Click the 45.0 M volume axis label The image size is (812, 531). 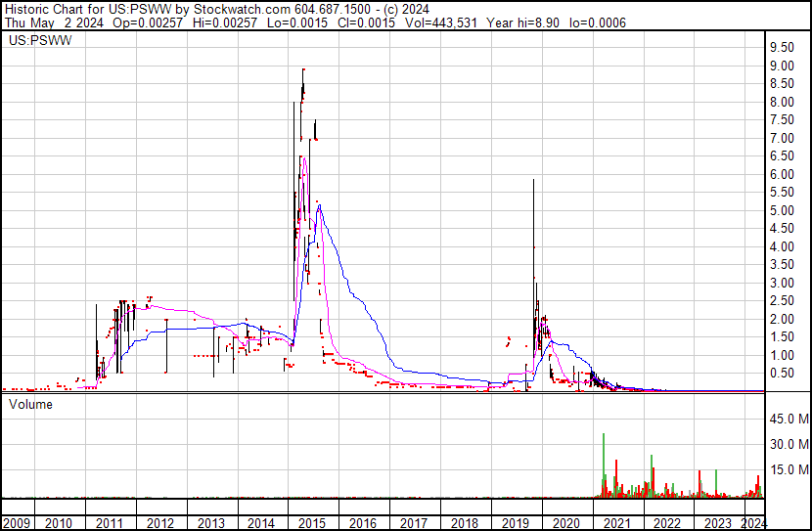click(x=789, y=419)
